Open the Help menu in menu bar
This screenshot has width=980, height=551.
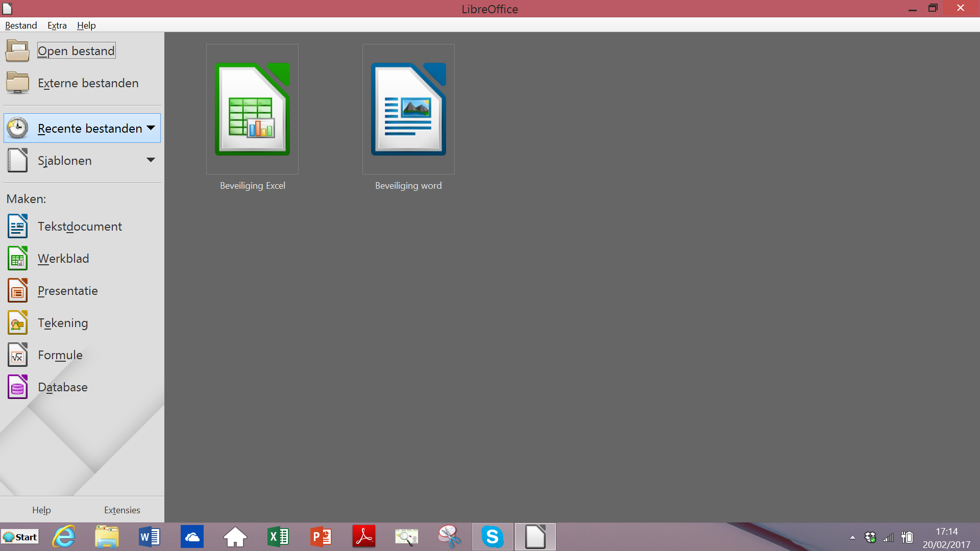(86, 26)
